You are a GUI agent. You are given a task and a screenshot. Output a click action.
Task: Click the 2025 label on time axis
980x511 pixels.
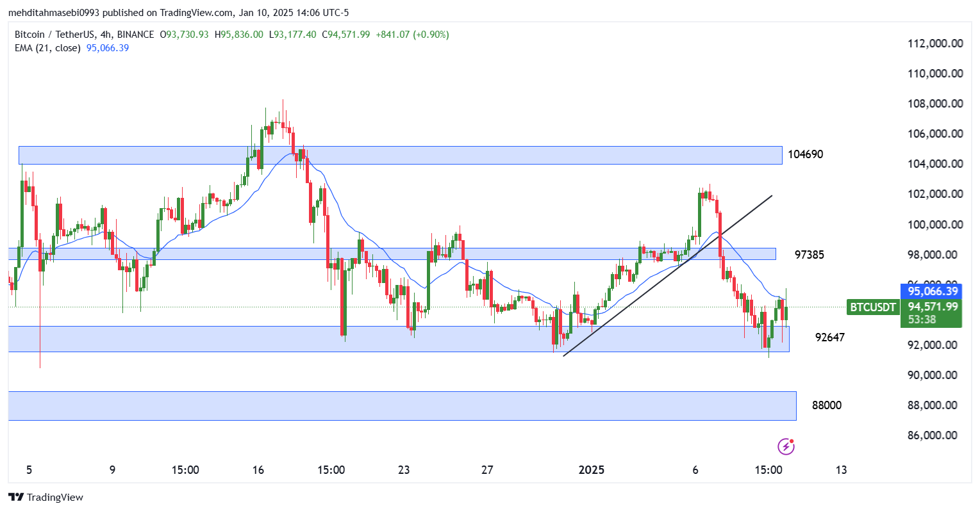pyautogui.click(x=592, y=470)
